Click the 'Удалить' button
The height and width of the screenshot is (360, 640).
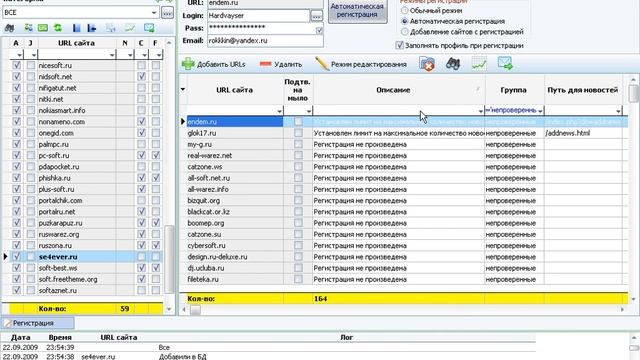(281, 64)
